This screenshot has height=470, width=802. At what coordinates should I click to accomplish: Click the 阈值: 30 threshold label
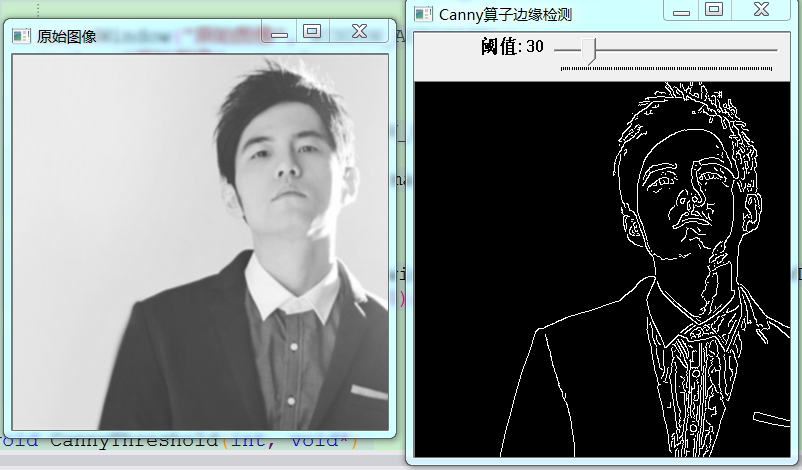tap(512, 47)
